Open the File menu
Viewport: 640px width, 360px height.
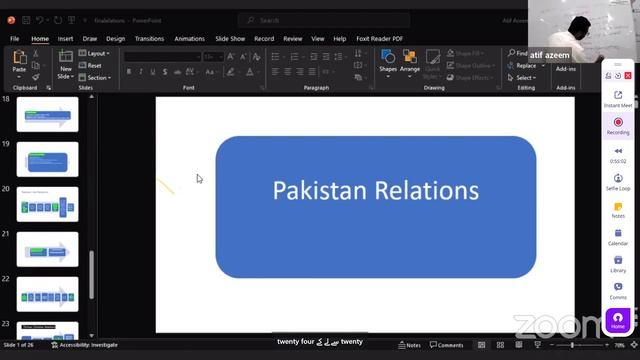tap(15, 39)
